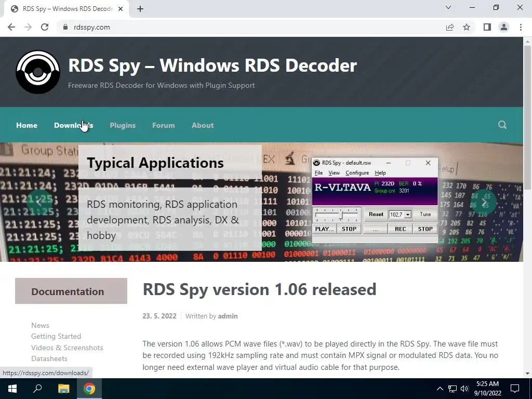Open 'RDS Spy version 1.06 released' article
This screenshot has height=399, width=532.
click(259, 289)
